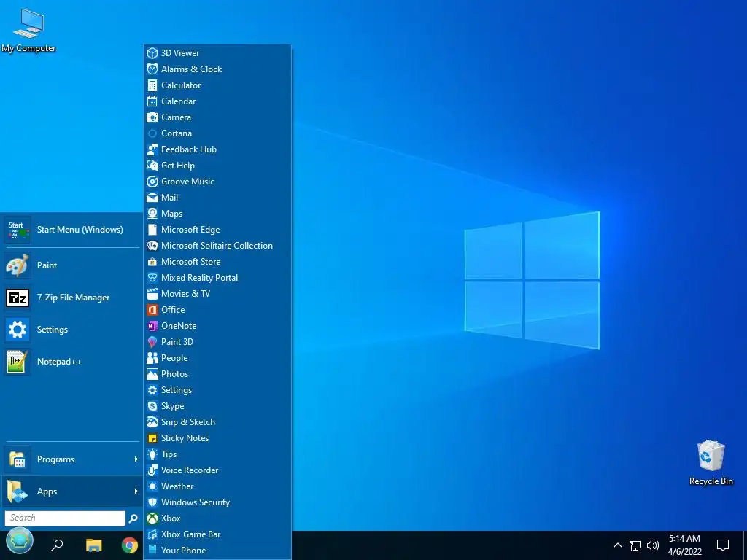
Task: Open the Office app
Action: pos(217,309)
